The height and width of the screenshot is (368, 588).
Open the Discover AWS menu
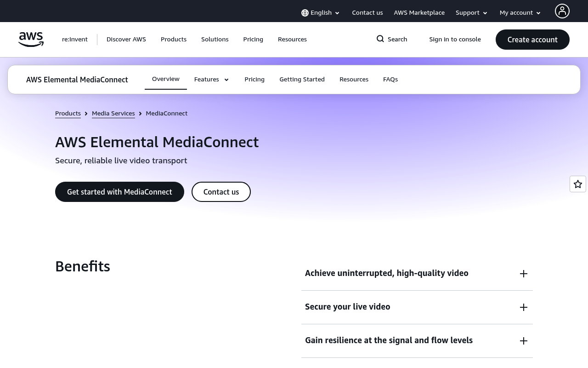(x=126, y=40)
